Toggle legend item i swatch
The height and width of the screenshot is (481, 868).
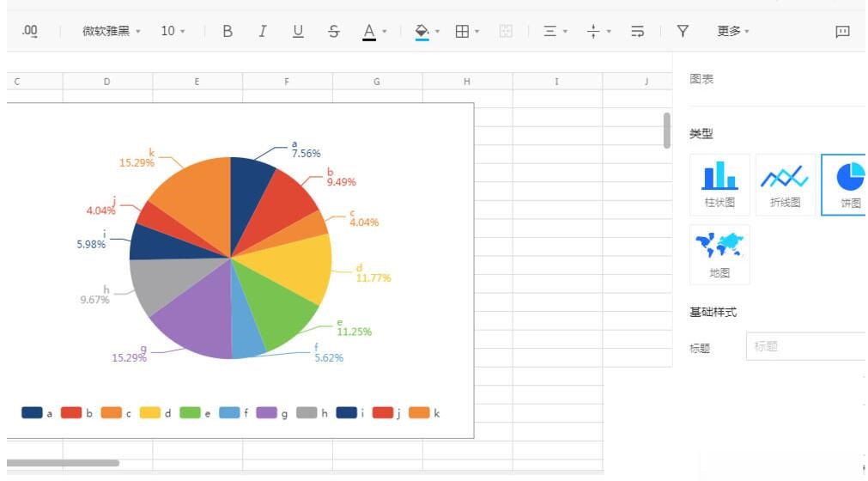[x=347, y=413]
